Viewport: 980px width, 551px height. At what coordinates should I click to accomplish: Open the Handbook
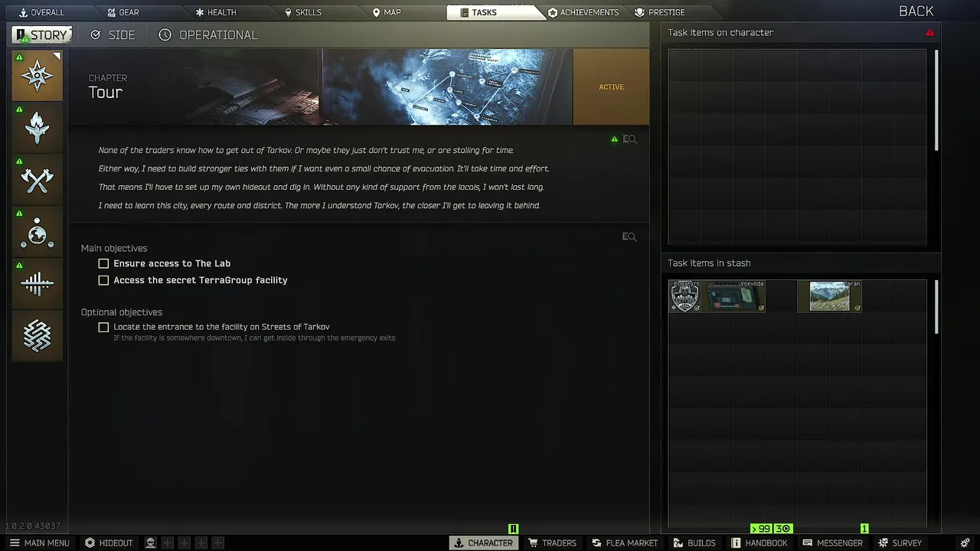pos(759,543)
